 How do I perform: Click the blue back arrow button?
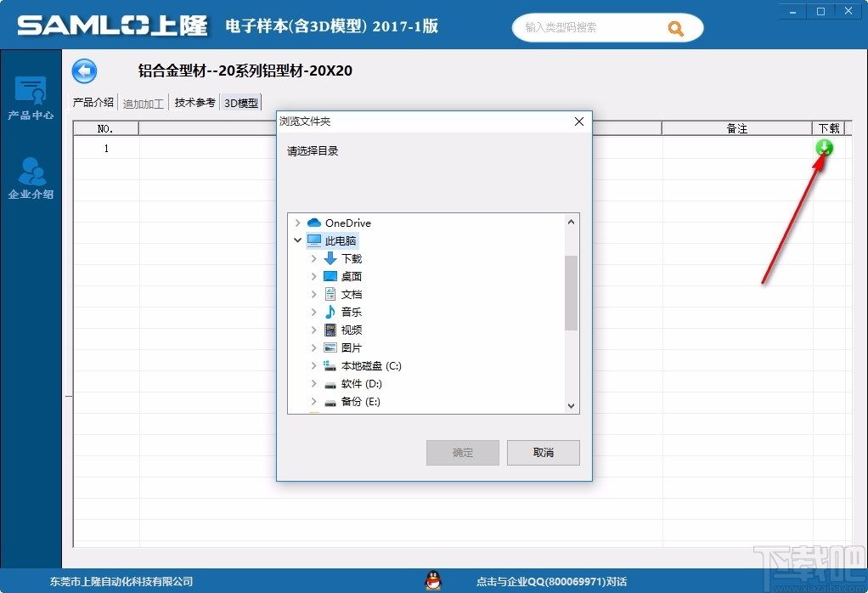[x=83, y=71]
